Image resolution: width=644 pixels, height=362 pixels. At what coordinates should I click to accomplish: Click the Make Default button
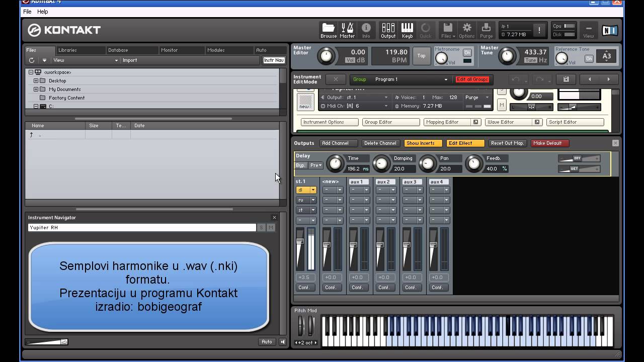click(x=550, y=143)
